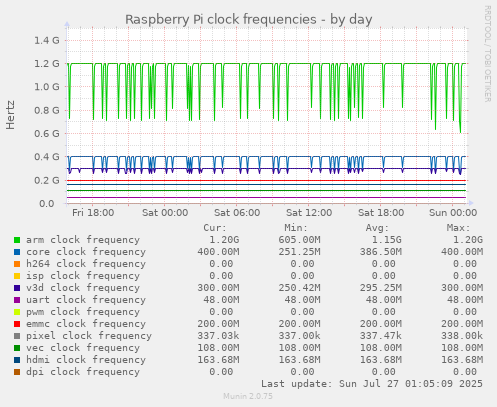Click the 'Sat 06:00' time axis label
497x407 pixels.
[x=237, y=213]
